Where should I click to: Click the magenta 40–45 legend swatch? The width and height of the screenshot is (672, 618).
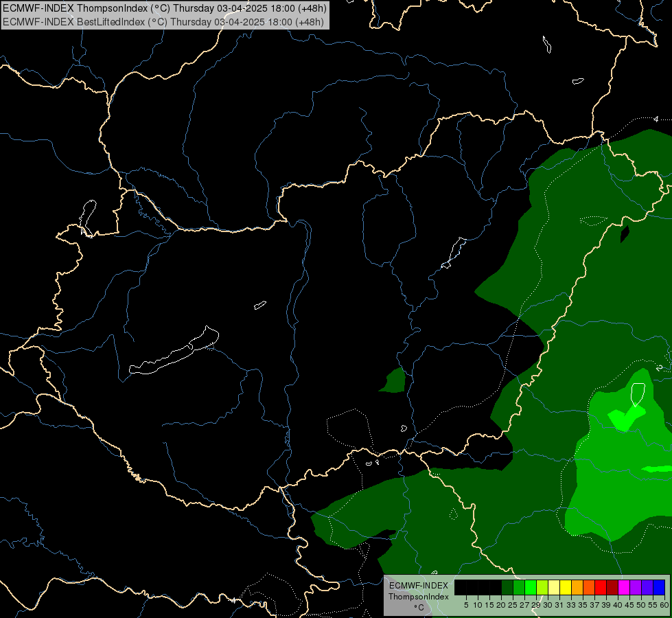click(x=624, y=587)
